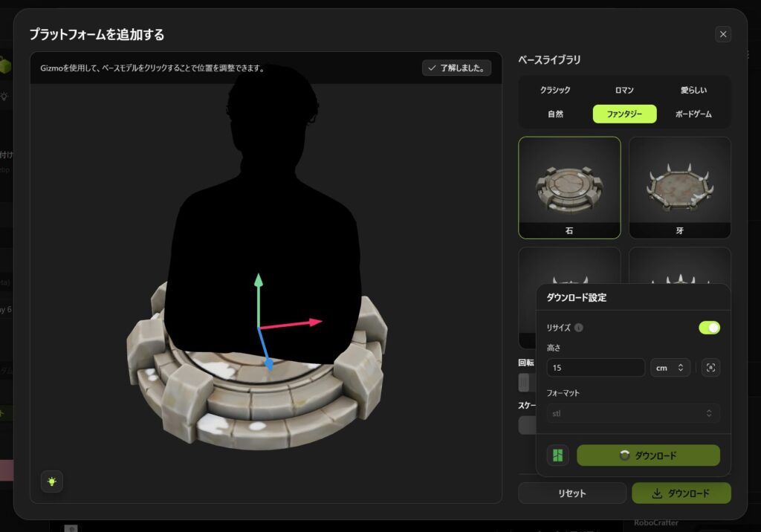The height and width of the screenshot is (532, 761).
Task: Close the プラットフォームを追加する dialog
Action: click(723, 34)
